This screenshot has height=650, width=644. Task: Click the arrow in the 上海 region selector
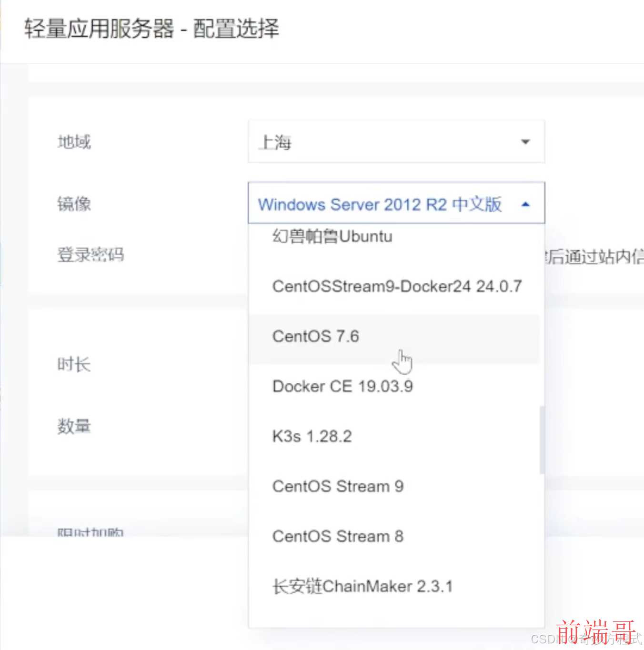click(x=525, y=142)
